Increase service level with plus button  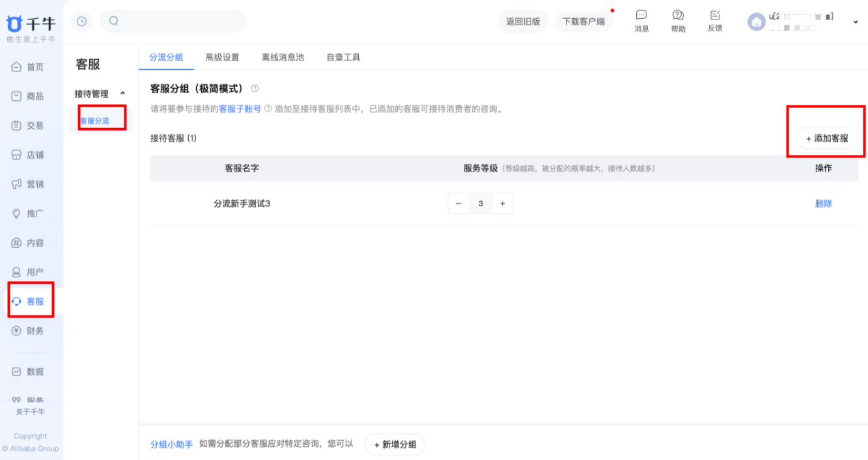click(x=503, y=204)
